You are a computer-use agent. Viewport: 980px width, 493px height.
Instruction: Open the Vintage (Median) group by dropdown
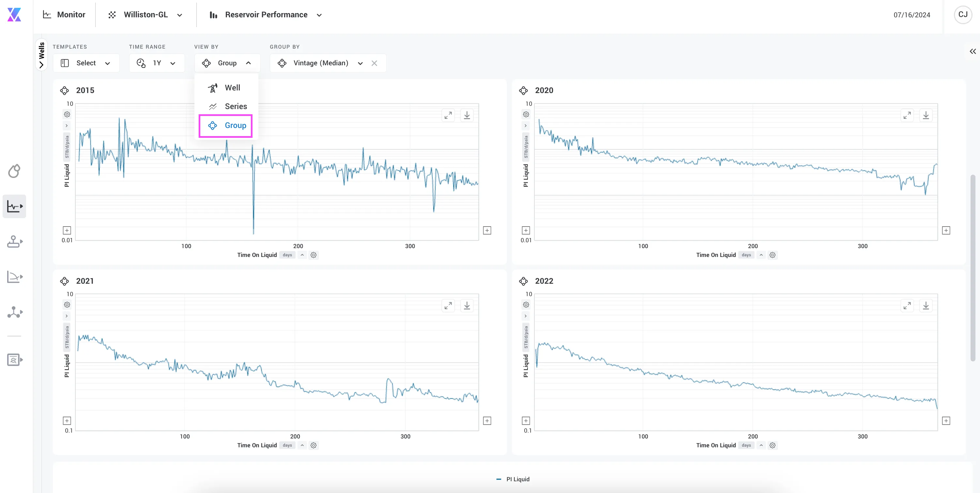click(321, 63)
